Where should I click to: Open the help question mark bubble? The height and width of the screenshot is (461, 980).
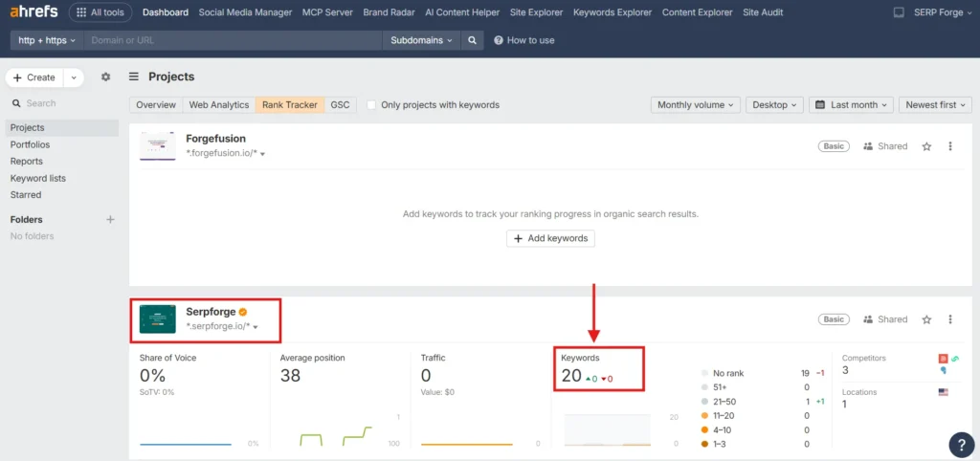961,444
